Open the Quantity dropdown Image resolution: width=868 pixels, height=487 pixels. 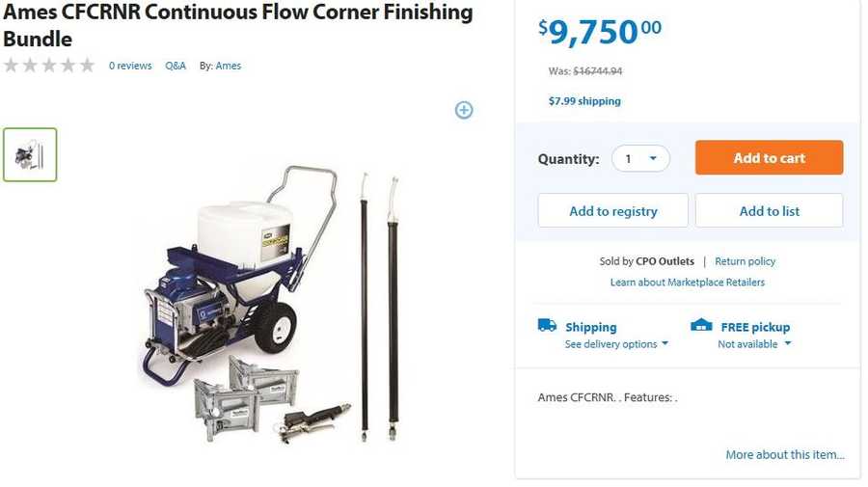(x=640, y=158)
